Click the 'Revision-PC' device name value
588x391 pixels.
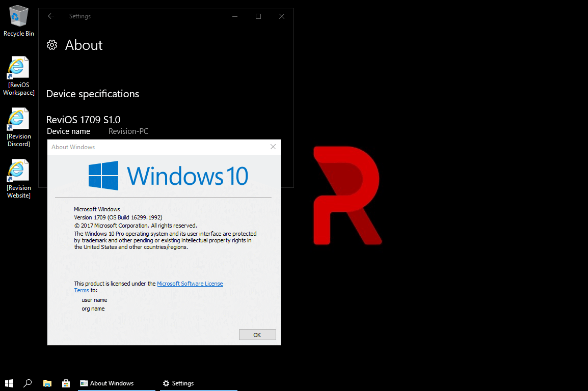point(128,131)
